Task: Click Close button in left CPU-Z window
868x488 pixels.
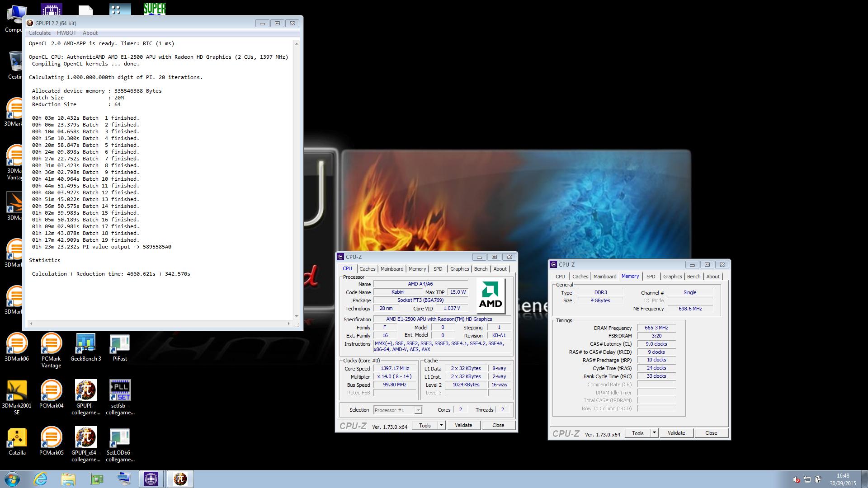Action: [498, 425]
